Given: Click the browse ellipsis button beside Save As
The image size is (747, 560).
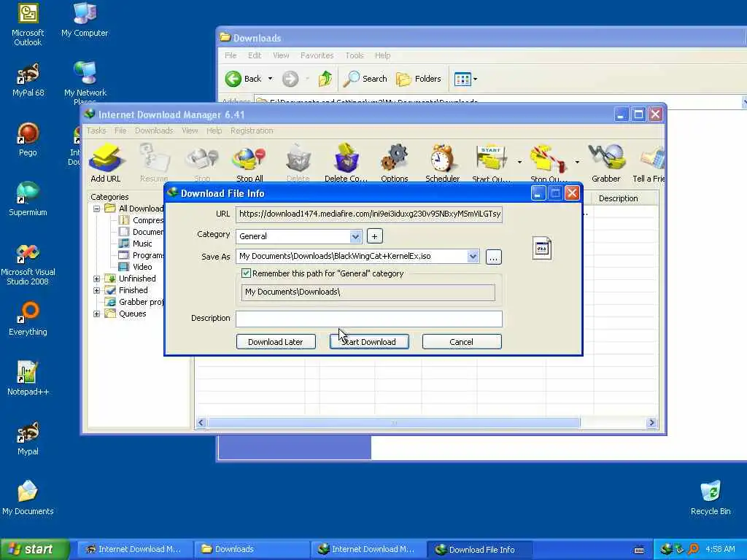Looking at the screenshot, I should pos(494,257).
